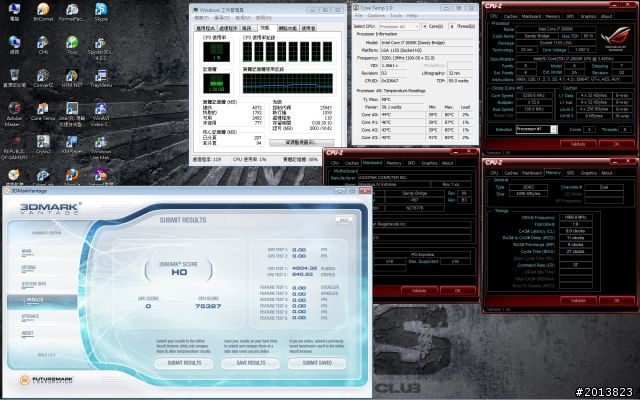This screenshot has height=400, width=640.
Task: Select the Mainboard tab in top CPU-Z window
Action: pyautogui.click(x=531, y=16)
